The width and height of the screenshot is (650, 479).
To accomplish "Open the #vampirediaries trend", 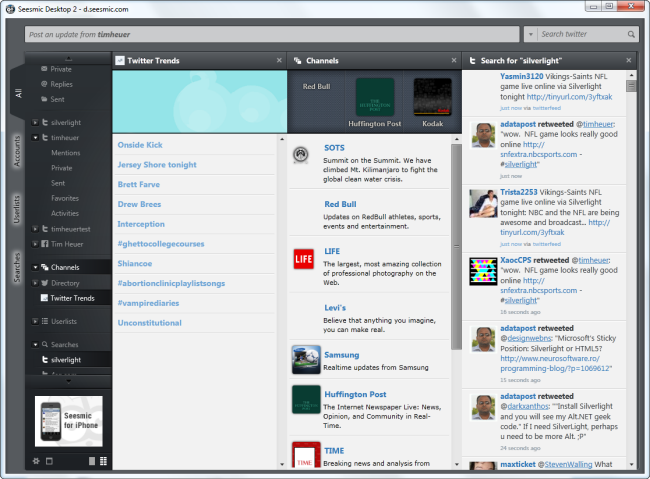I will (148, 303).
